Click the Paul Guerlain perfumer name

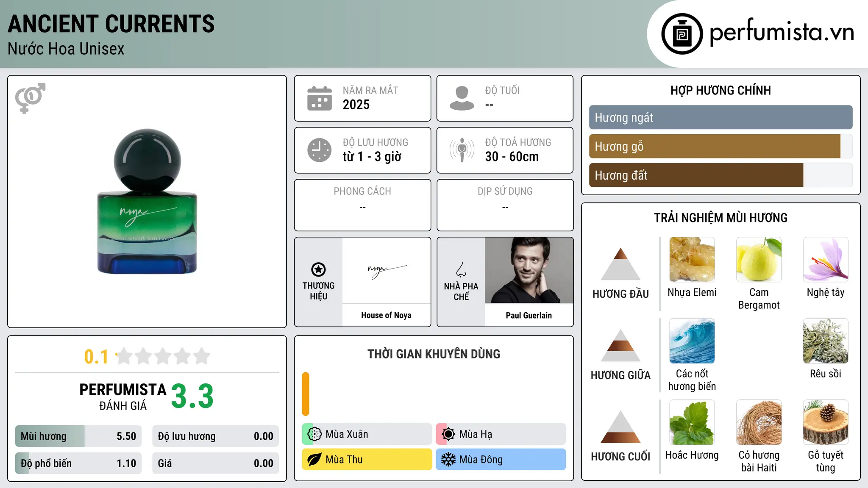tap(529, 315)
